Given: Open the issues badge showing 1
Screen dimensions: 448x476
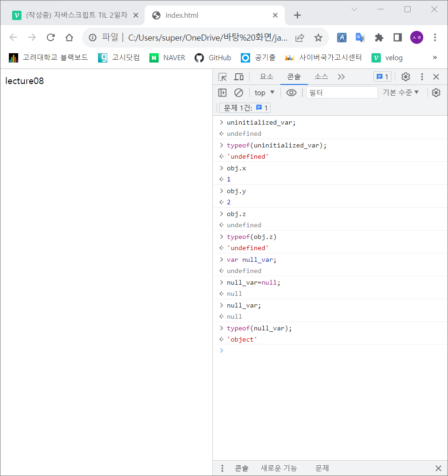Looking at the screenshot, I should point(383,77).
